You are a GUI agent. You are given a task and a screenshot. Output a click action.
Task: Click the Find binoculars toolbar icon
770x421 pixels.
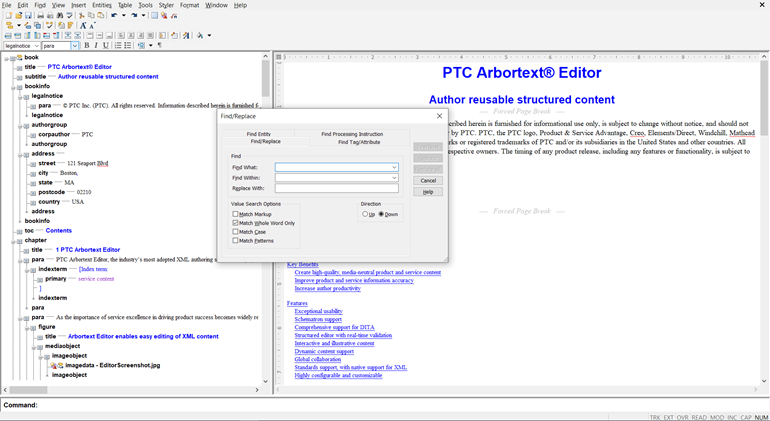(60, 15)
